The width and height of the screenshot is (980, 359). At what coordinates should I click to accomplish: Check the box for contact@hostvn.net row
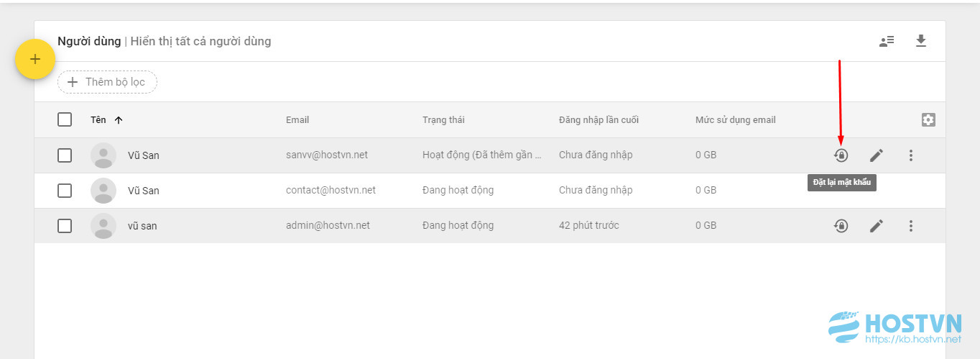pos(65,190)
